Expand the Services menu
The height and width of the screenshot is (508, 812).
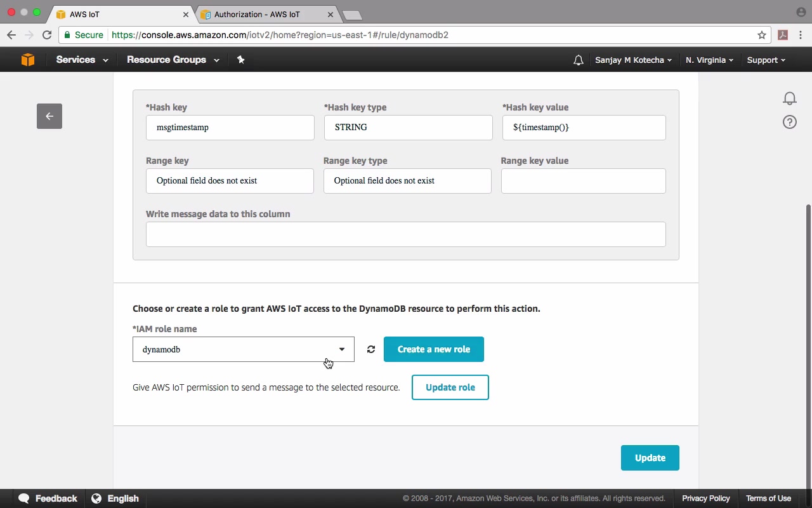tap(82, 60)
